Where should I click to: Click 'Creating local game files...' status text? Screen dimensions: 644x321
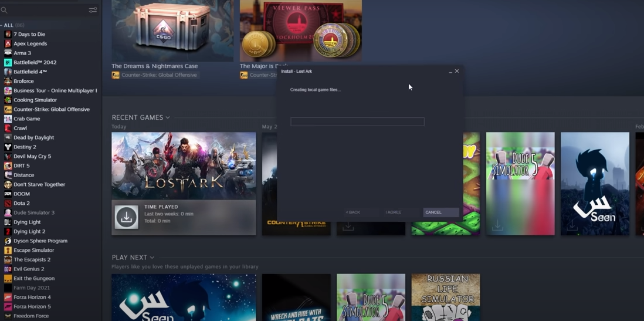click(316, 90)
